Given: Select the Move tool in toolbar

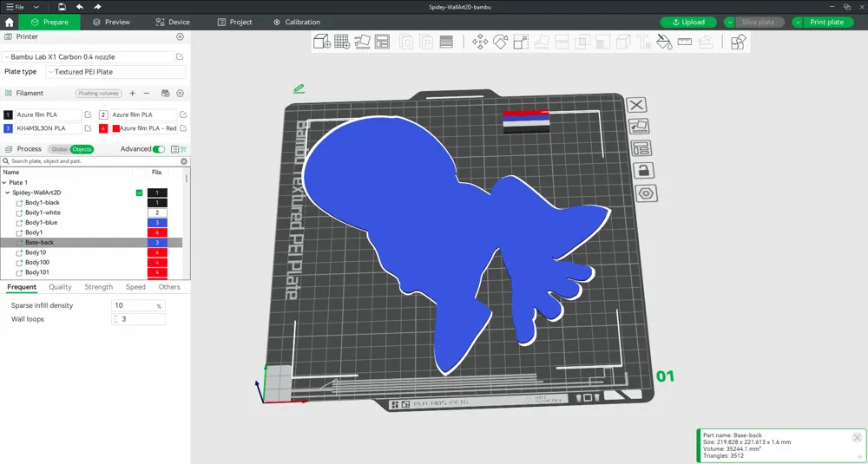Looking at the screenshot, I should pos(480,42).
